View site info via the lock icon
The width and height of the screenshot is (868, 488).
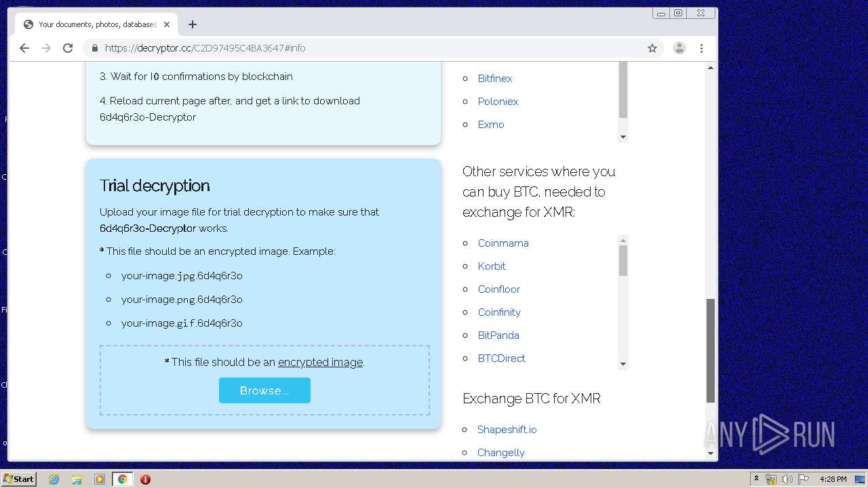[x=95, y=48]
